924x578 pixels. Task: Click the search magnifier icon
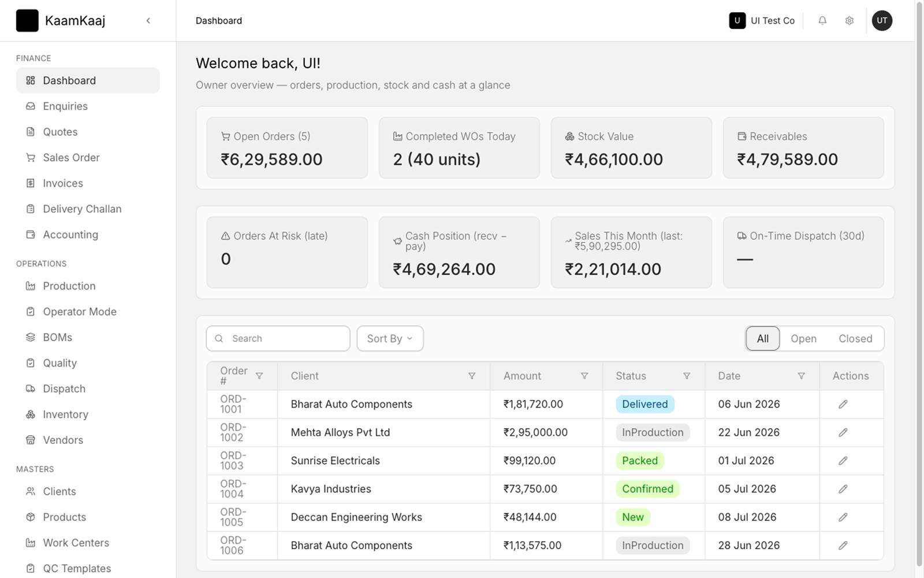(x=219, y=339)
